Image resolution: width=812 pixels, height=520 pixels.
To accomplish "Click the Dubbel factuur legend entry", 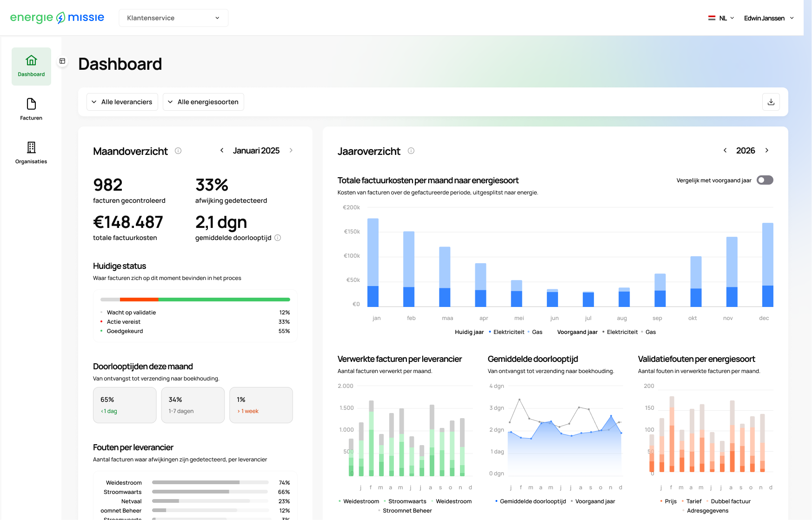I will pyautogui.click(x=728, y=501).
